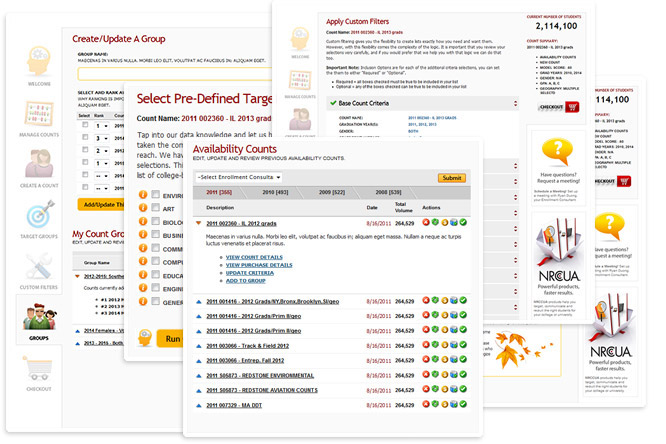Switch to the 2010 [493] tab
Viewport: 666px width, 444px height.
click(x=275, y=192)
